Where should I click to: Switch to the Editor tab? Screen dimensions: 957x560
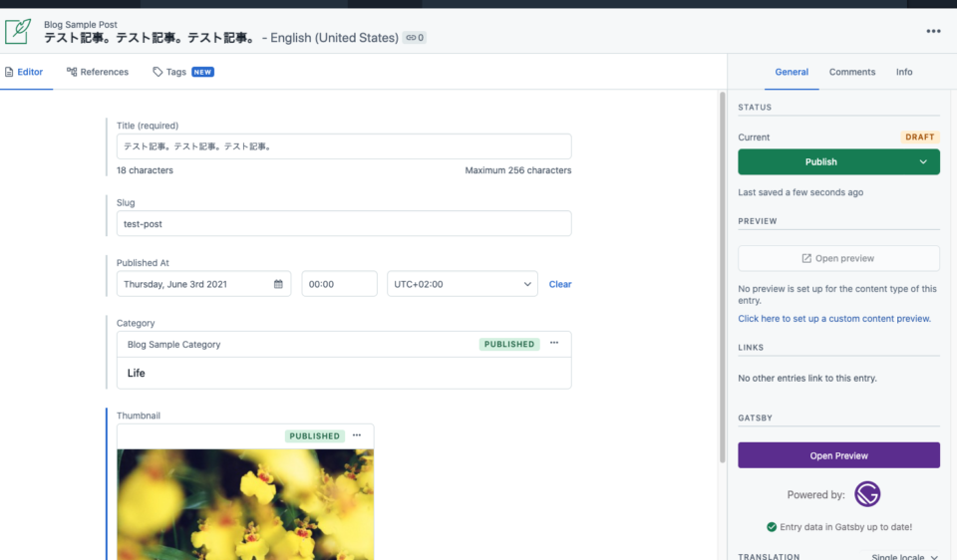[24, 72]
